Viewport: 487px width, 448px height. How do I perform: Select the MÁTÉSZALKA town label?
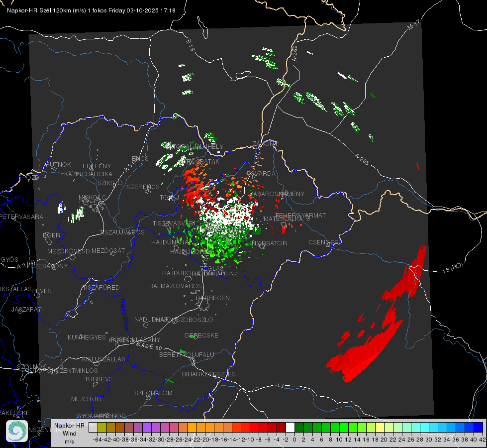click(283, 219)
